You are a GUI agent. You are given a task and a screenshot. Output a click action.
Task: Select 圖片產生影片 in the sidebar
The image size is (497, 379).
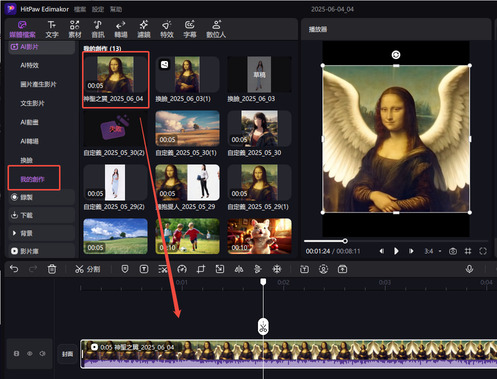38,84
